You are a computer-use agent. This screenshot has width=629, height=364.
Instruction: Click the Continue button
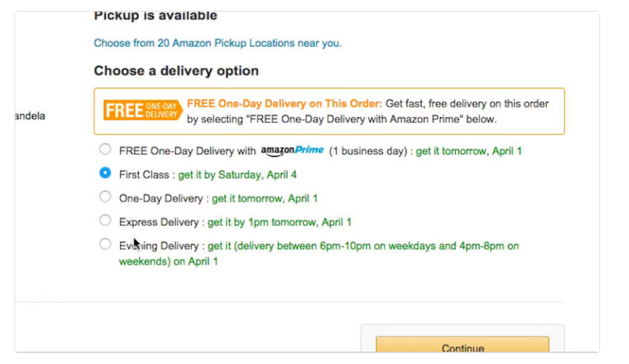[462, 344]
